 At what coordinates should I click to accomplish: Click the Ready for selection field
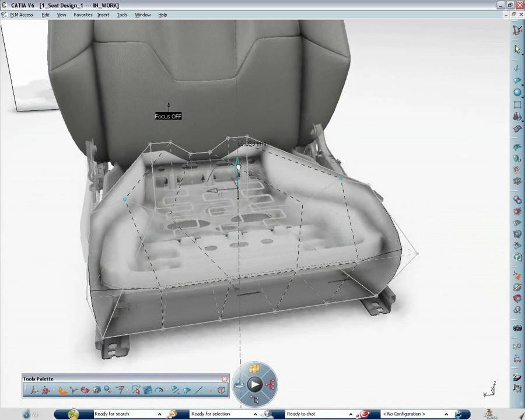click(220, 414)
